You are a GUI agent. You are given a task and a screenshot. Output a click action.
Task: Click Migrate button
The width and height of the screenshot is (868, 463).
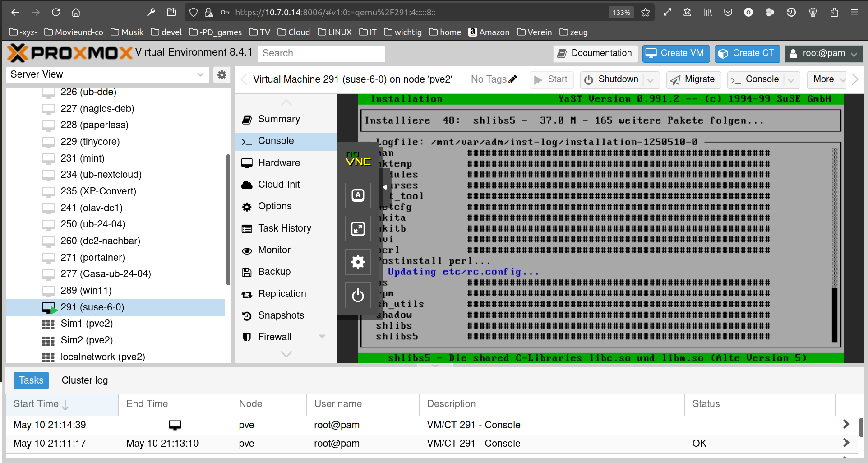coord(693,80)
